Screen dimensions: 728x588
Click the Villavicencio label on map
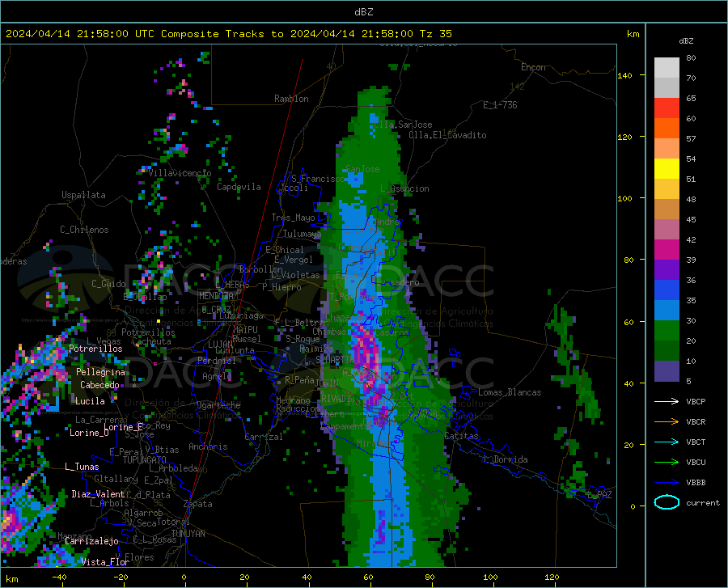click(180, 173)
